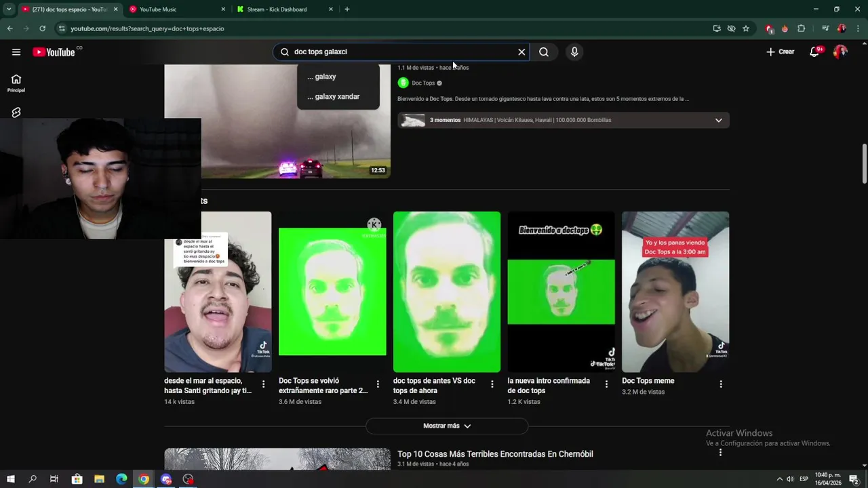Image resolution: width=868 pixels, height=488 pixels.
Task: Click the crossed-eye icon in address bar
Action: 731,28
